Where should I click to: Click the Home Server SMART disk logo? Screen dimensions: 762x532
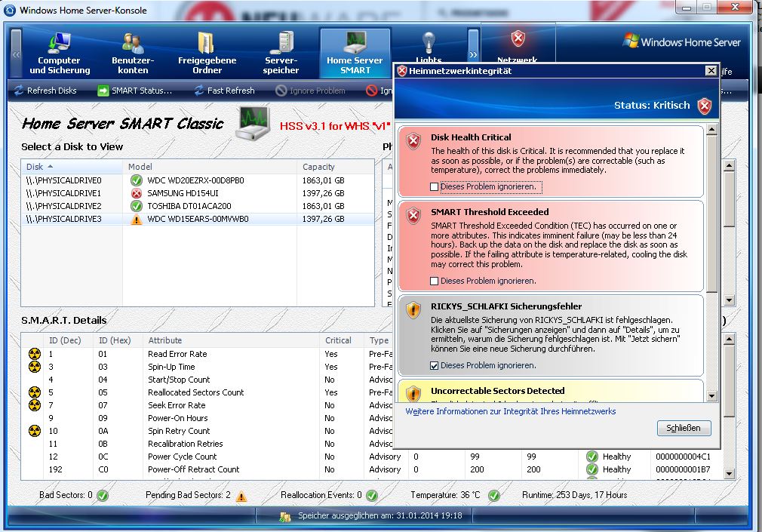click(x=253, y=124)
